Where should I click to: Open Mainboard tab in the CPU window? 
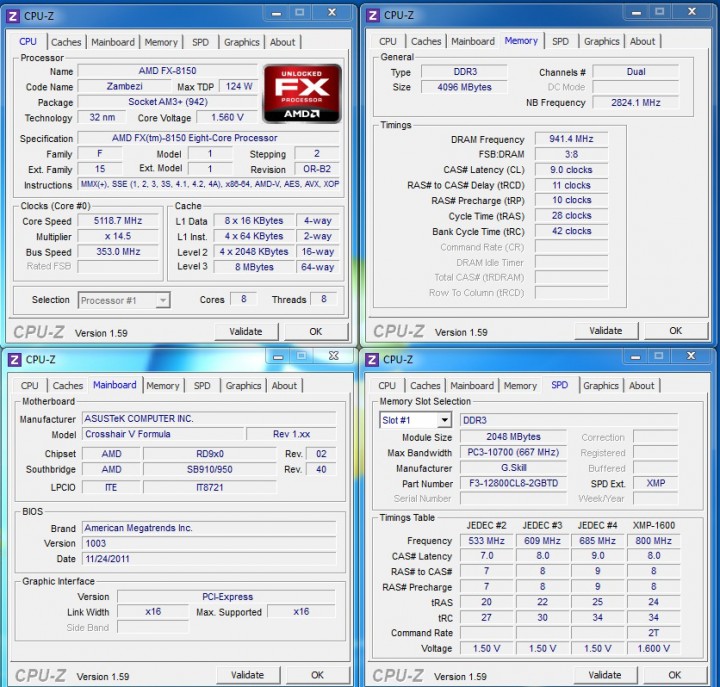(113, 42)
